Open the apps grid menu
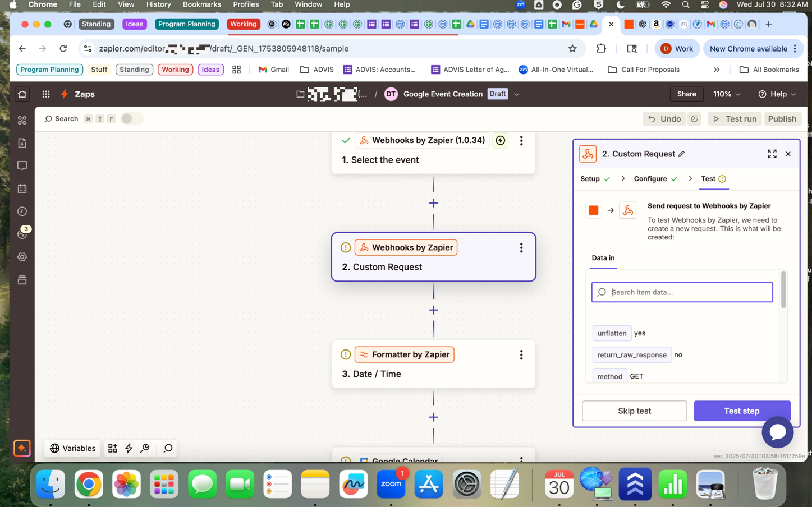812x507 pixels. pyautogui.click(x=46, y=94)
